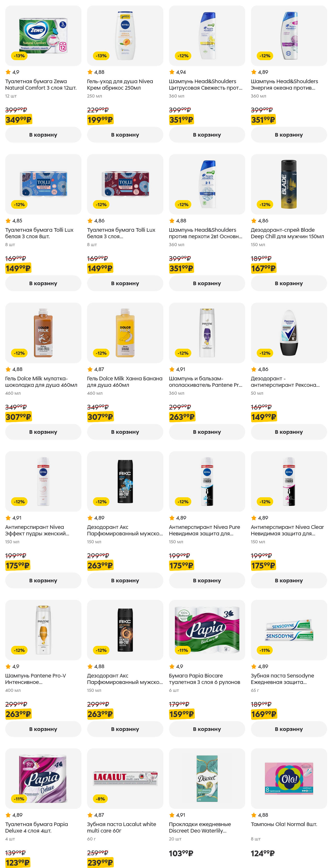
Task: Add Papia Biocare 6 rolls to cart
Action: (207, 729)
